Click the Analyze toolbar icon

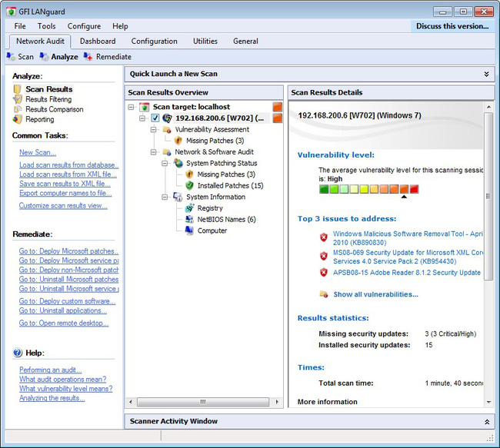(x=44, y=57)
